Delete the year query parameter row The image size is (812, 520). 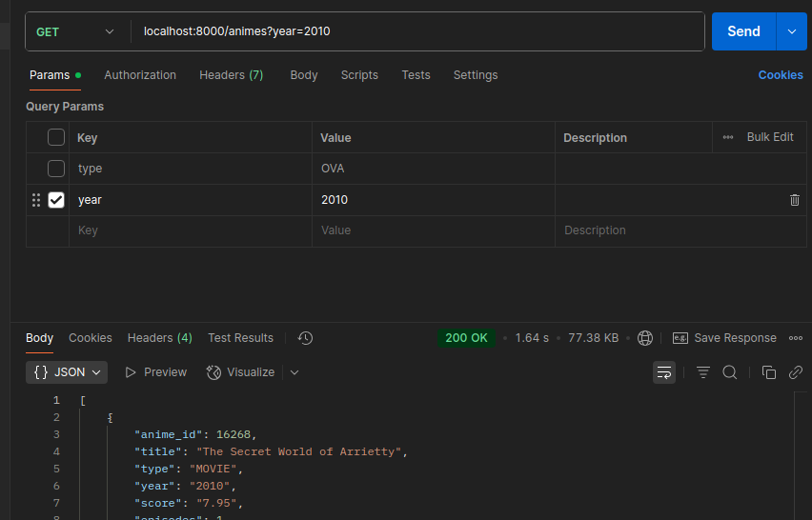[795, 200]
